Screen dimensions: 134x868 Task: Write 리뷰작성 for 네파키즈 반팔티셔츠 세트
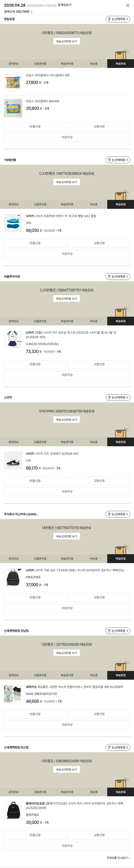click(67, 725)
